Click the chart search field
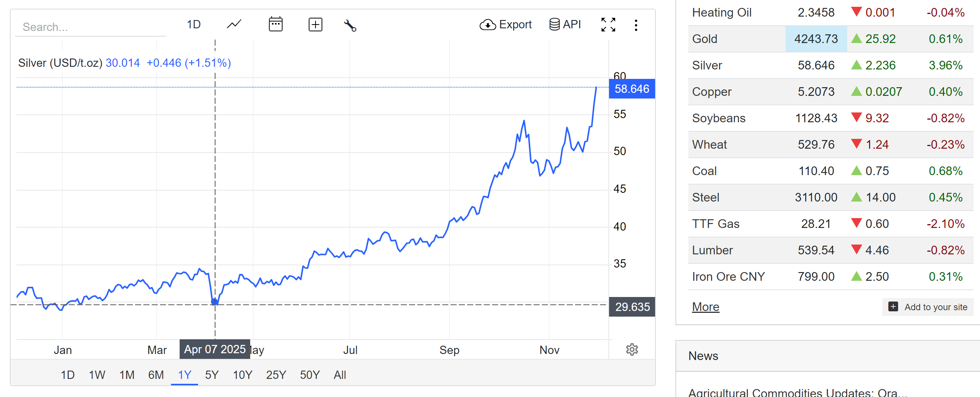The height and width of the screenshot is (397, 980). click(91, 27)
